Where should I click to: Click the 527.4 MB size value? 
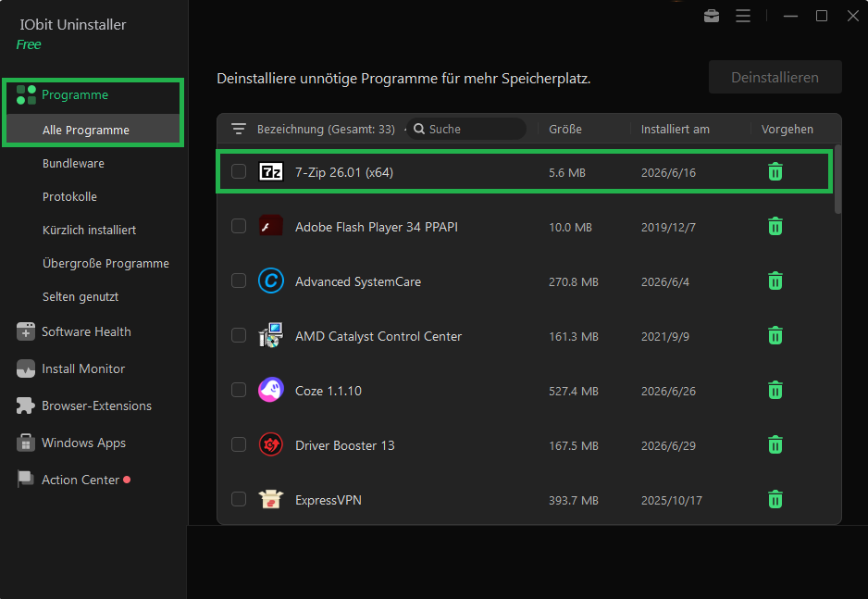tap(574, 391)
